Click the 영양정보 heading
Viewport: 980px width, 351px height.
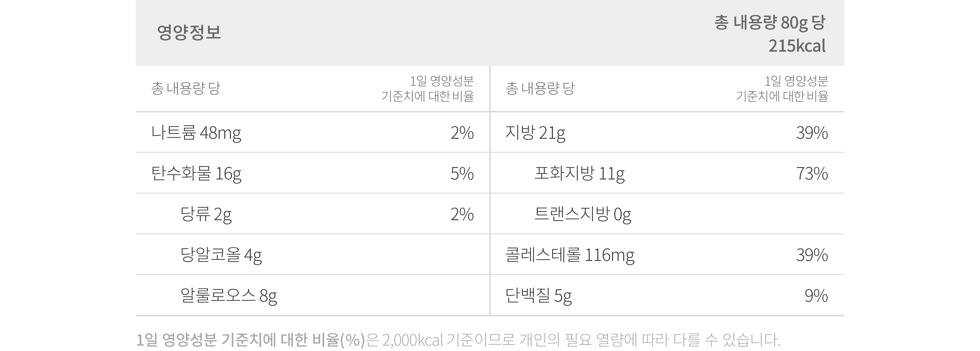coord(189,32)
